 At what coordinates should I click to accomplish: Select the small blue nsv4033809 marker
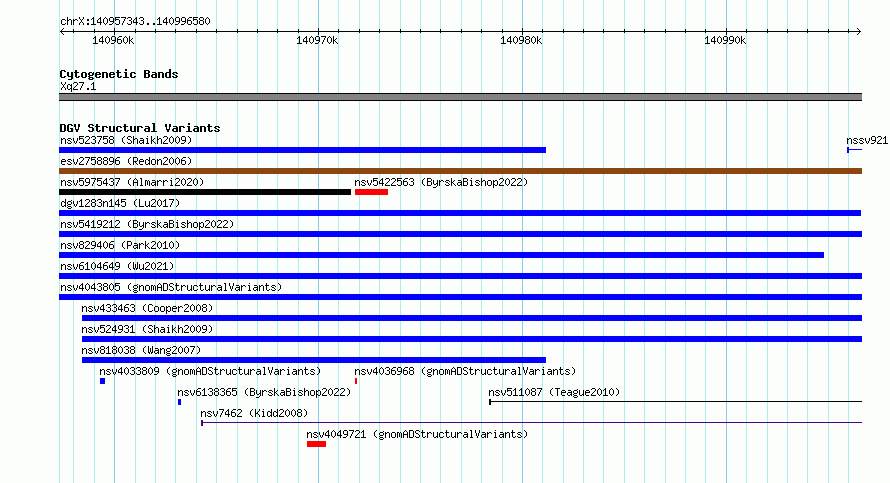tap(103, 381)
